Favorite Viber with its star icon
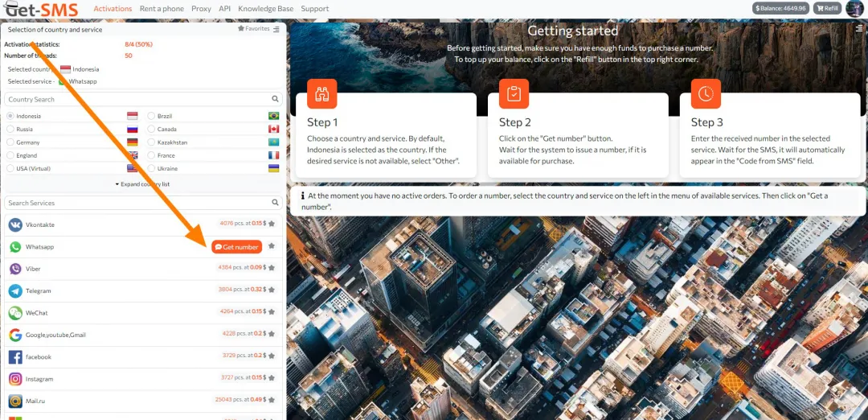Screen dimensions: 868x420 (272, 268)
